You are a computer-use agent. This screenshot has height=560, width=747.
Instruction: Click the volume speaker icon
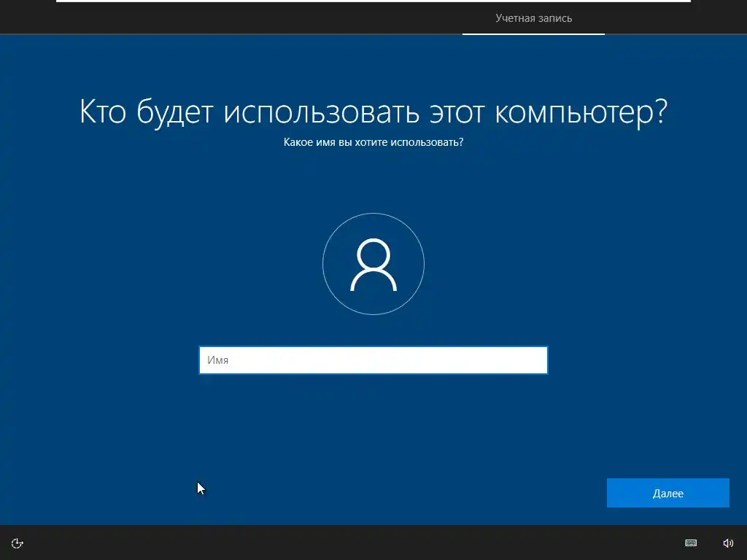tap(728, 542)
